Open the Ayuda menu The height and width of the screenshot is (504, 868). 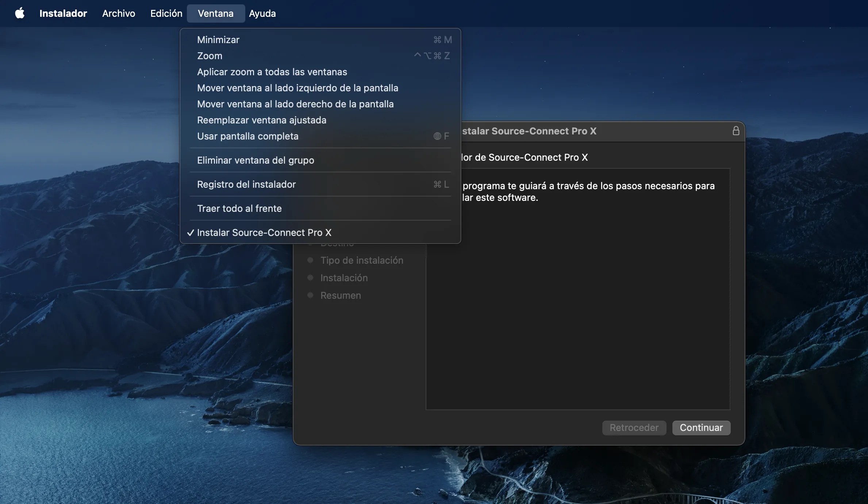[x=262, y=13]
